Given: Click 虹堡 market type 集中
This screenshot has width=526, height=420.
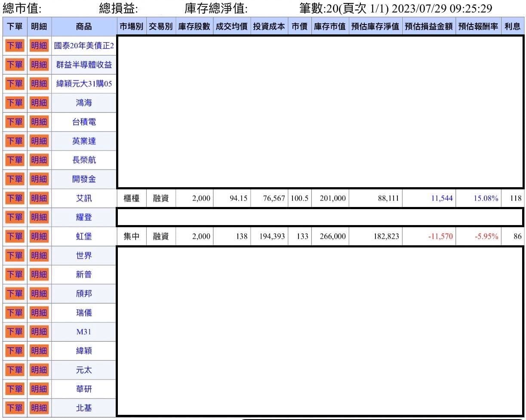Looking at the screenshot, I should pos(131,236).
